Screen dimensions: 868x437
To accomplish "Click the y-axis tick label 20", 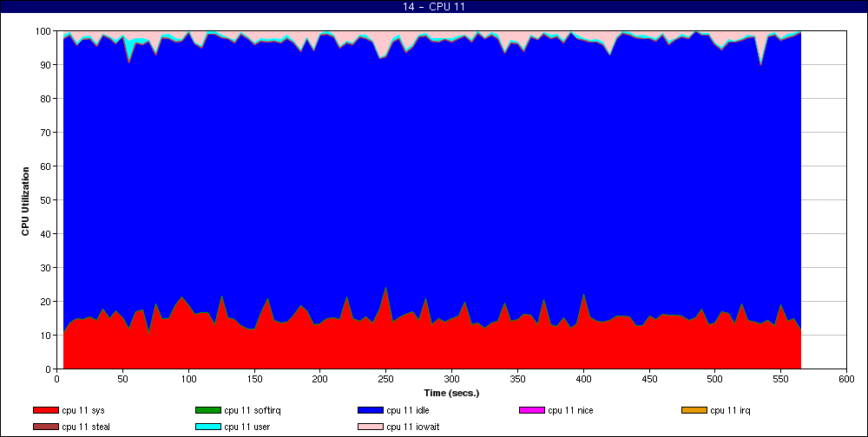I will tap(45, 302).
